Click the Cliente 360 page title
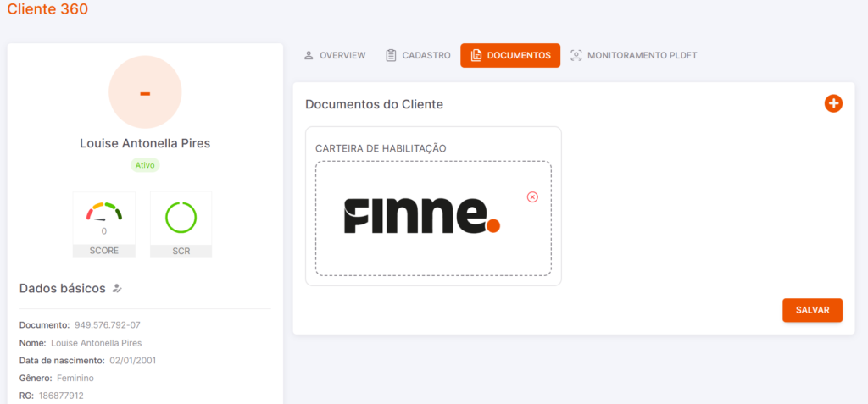The height and width of the screenshot is (404, 868). click(47, 8)
